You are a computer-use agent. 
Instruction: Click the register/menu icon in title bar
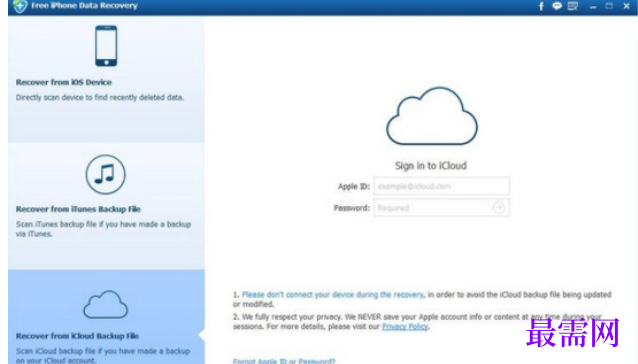(573, 6)
